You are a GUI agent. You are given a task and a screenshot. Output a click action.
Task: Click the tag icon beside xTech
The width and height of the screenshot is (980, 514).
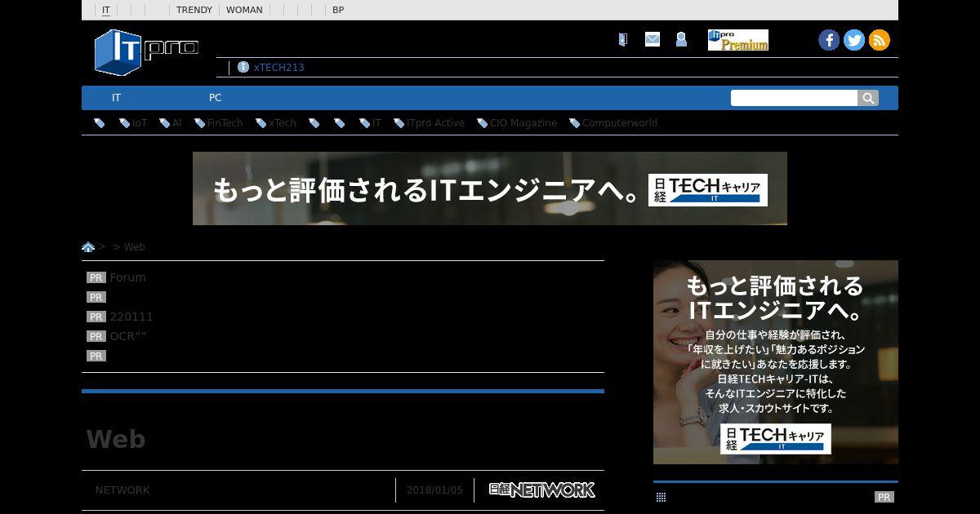(x=261, y=123)
